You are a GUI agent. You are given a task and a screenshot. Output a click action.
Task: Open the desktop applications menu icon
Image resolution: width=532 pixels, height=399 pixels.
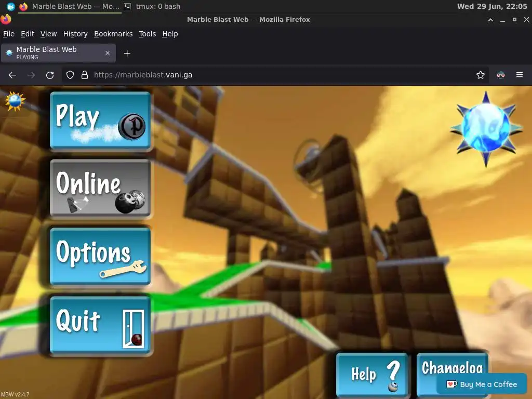point(10,6)
